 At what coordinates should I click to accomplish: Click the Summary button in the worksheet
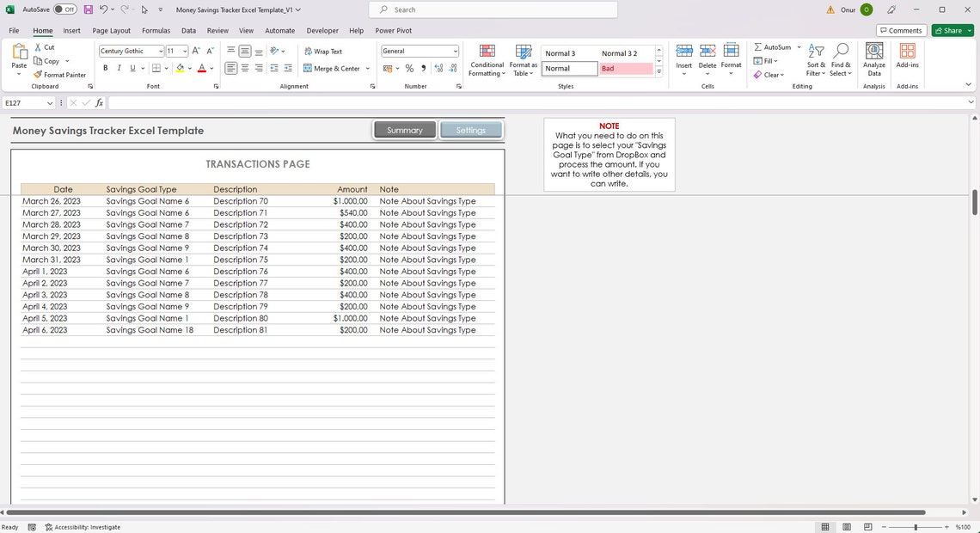[404, 130]
